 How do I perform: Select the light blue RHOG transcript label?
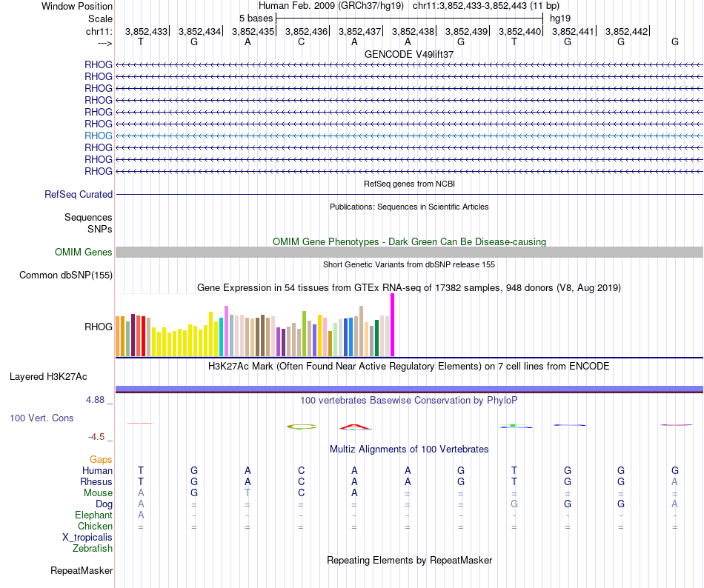(99, 136)
